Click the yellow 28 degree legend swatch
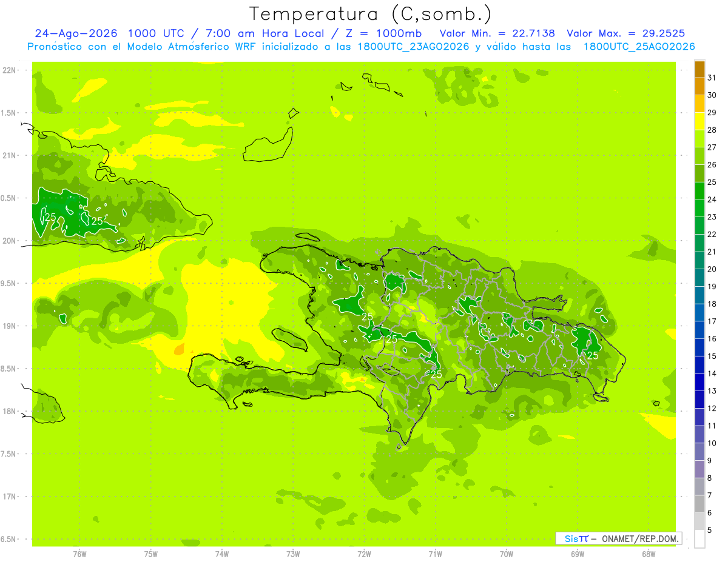 [699, 122]
